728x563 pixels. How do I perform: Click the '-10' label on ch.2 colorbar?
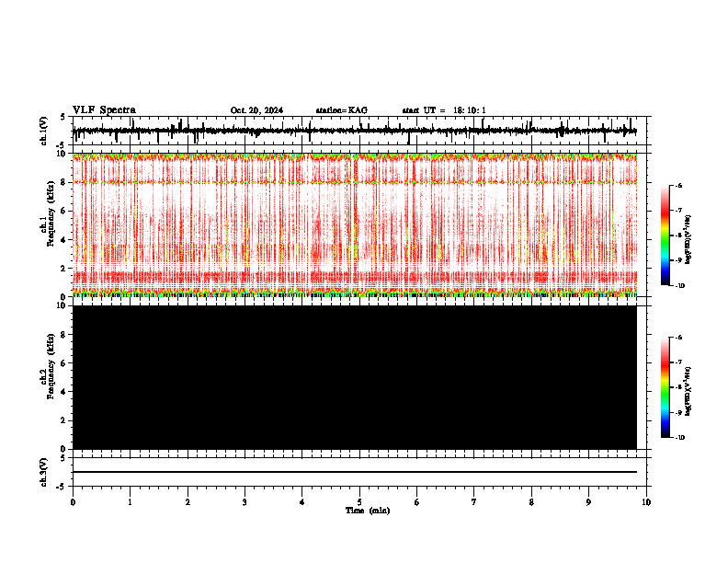pyautogui.click(x=679, y=437)
